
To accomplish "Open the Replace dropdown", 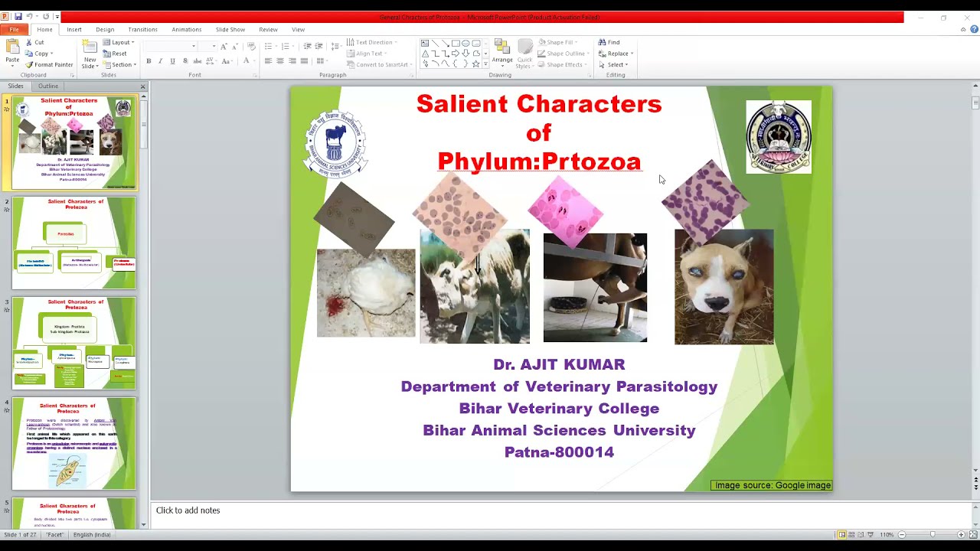I will pyautogui.click(x=616, y=54).
